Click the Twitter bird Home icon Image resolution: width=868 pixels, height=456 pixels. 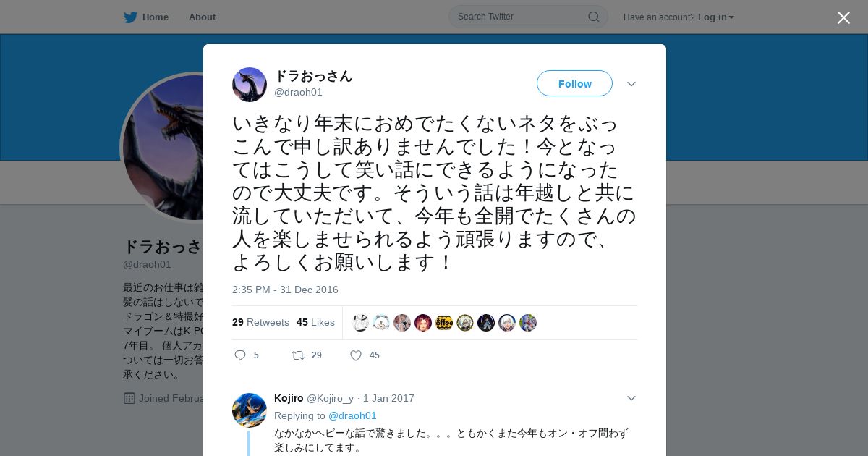point(130,17)
